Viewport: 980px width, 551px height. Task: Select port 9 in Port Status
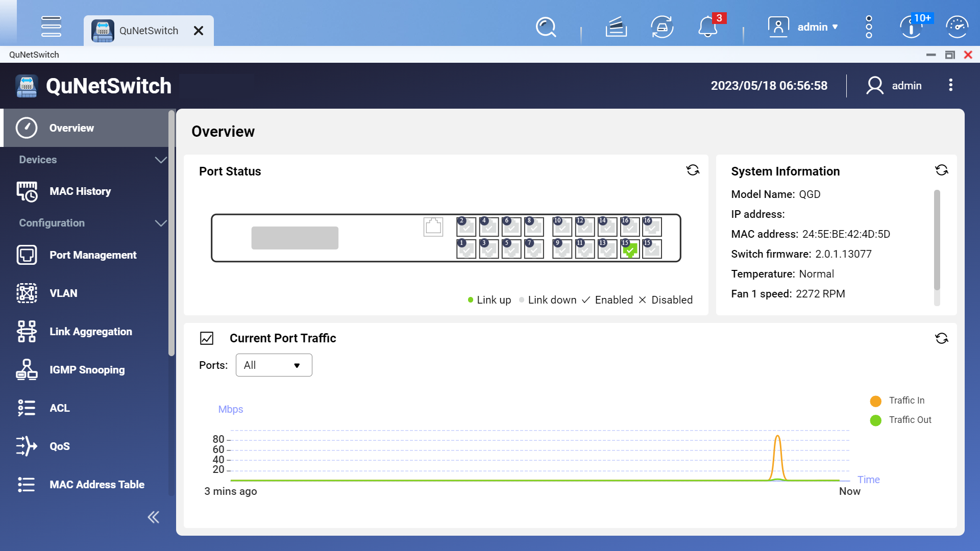click(562, 249)
